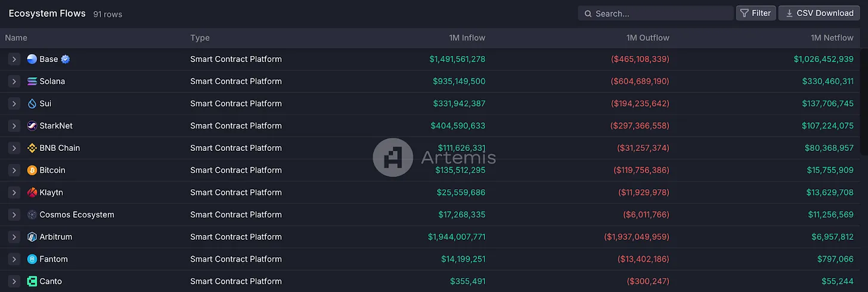Viewport: 868px width, 292px height.
Task: Select Base netflow value $1,026,452,939
Action: point(823,59)
